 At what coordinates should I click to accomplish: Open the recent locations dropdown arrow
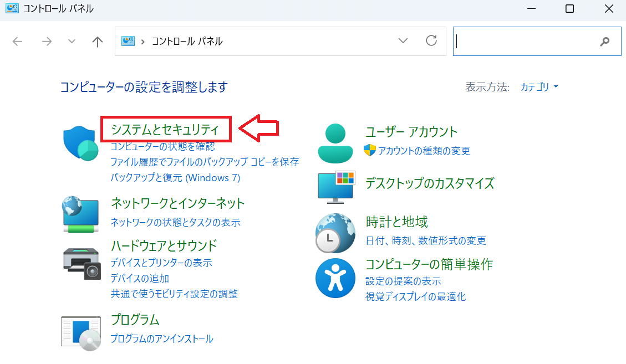click(x=72, y=41)
